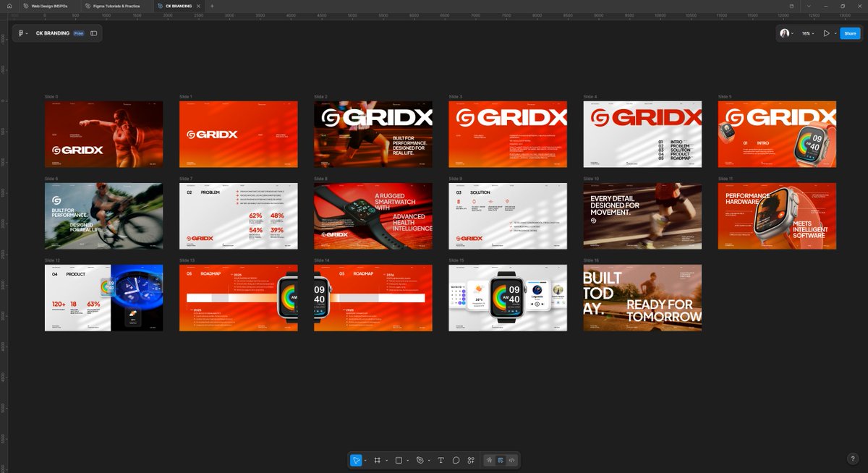Select the CK BRANDING tab
The height and width of the screenshot is (473, 868).
(178, 6)
